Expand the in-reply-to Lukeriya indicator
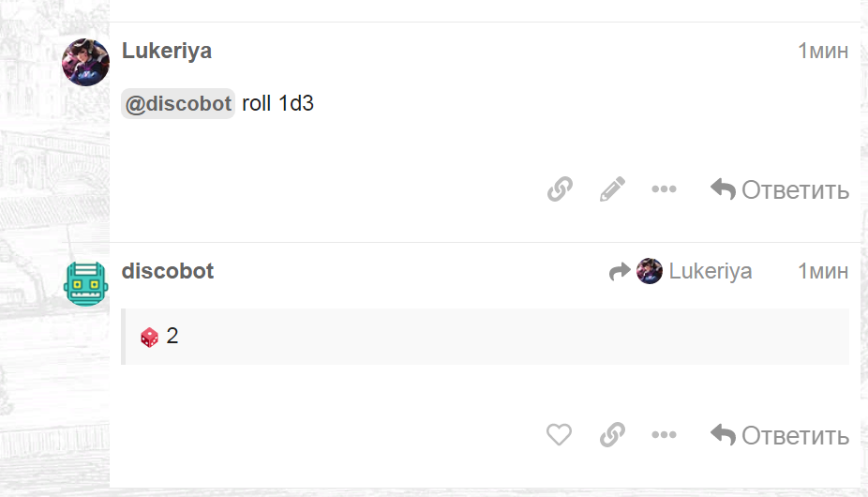 (x=681, y=272)
